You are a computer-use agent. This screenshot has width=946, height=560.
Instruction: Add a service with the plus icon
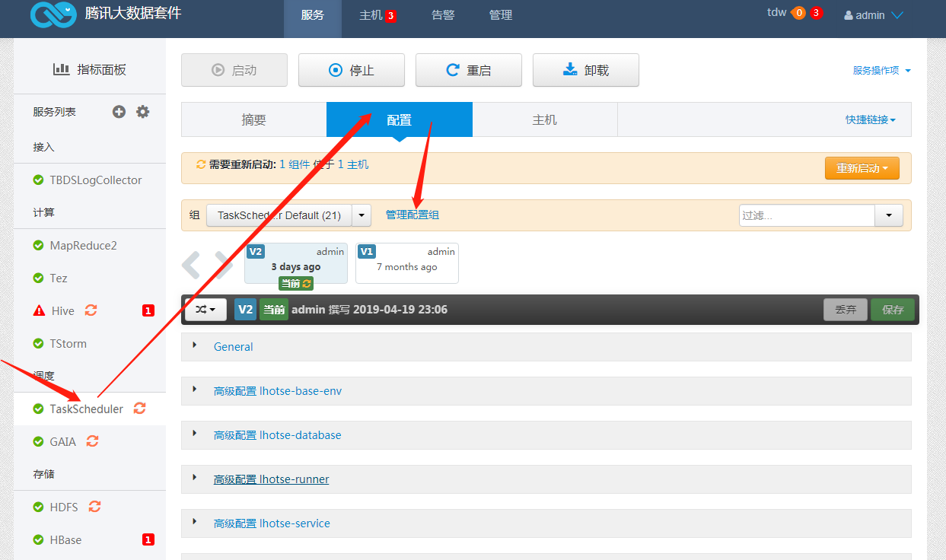[119, 112]
